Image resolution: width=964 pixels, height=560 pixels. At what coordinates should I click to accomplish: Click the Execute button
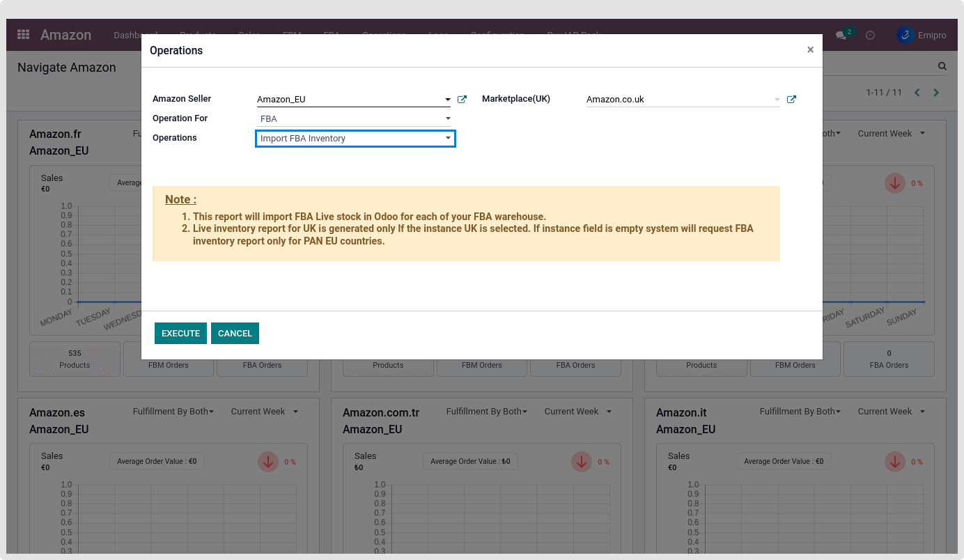point(180,334)
